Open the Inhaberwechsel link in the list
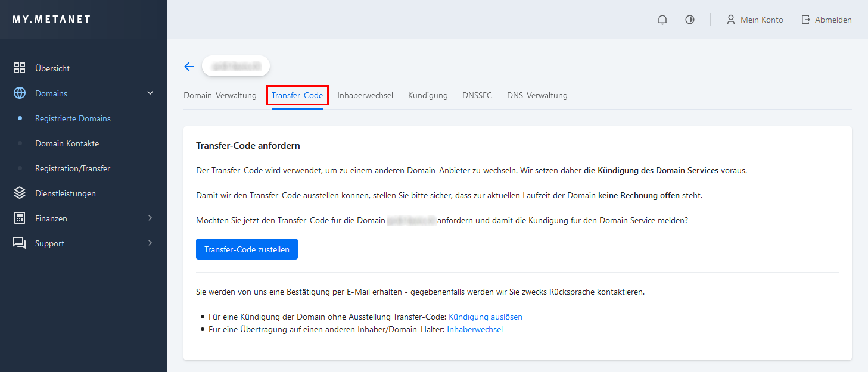This screenshot has height=372, width=868. tap(475, 329)
